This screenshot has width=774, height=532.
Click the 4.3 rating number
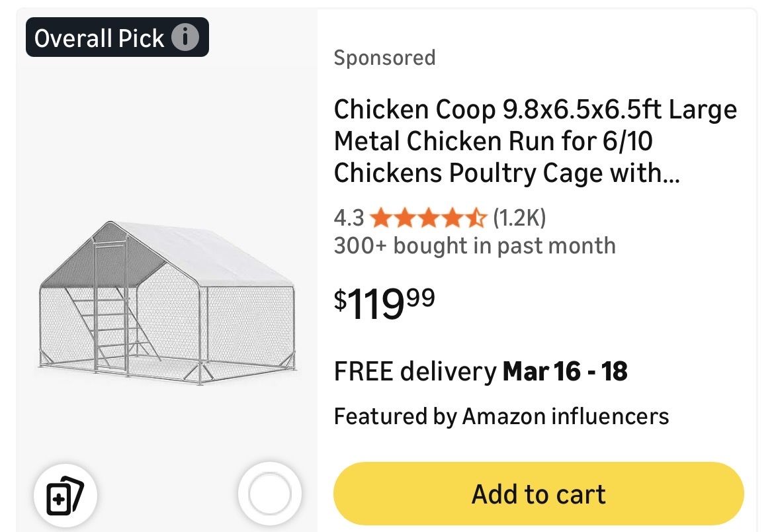(349, 217)
